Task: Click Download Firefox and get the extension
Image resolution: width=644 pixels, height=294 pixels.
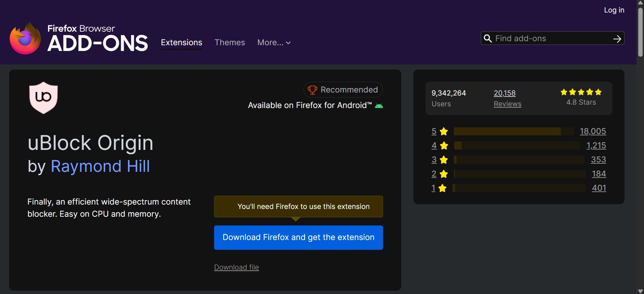Action: pyautogui.click(x=298, y=238)
